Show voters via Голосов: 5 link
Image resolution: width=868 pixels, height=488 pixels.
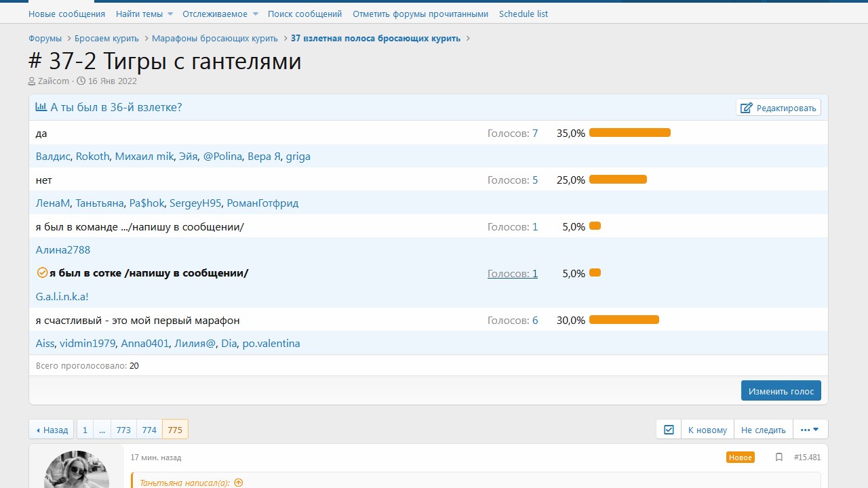pos(513,180)
